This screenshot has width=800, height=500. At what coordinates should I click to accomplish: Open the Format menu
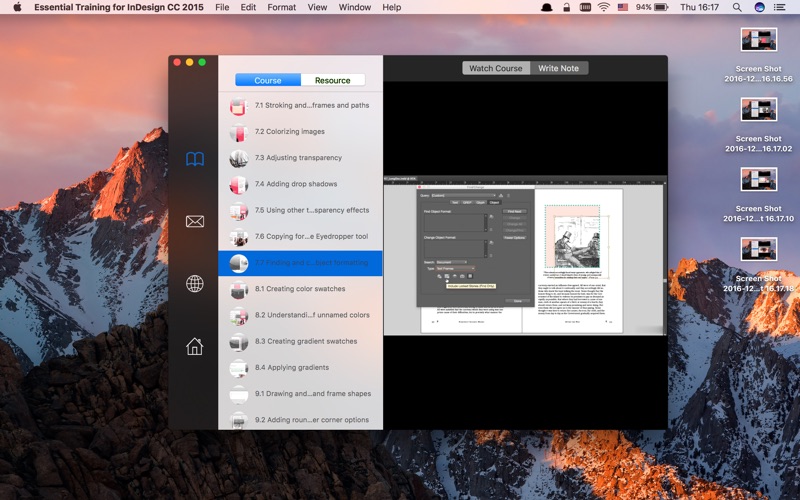click(282, 7)
